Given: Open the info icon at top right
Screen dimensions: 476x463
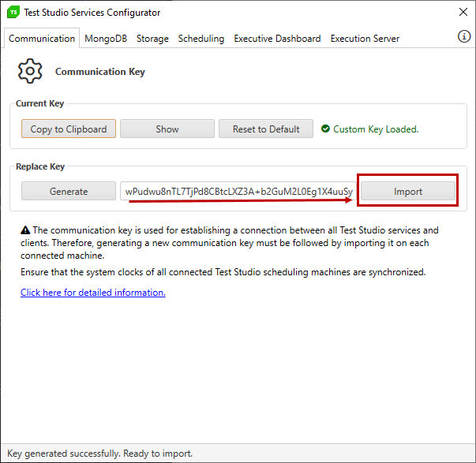Looking at the screenshot, I should 464,36.
